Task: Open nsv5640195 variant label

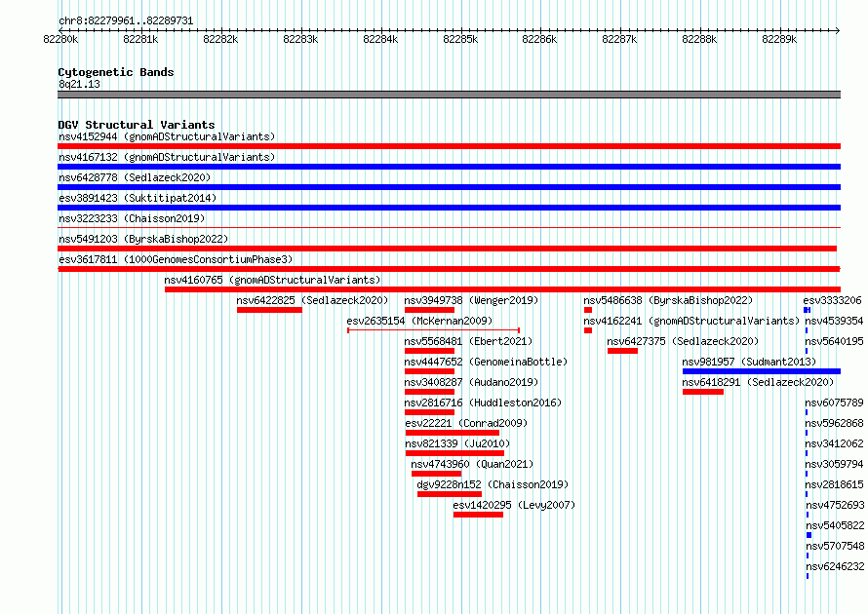Action: (x=834, y=341)
